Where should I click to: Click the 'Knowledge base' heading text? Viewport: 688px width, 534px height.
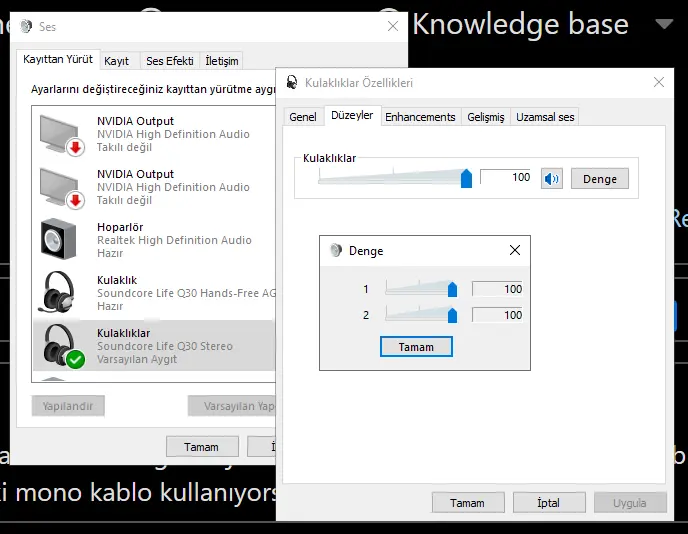[520, 24]
